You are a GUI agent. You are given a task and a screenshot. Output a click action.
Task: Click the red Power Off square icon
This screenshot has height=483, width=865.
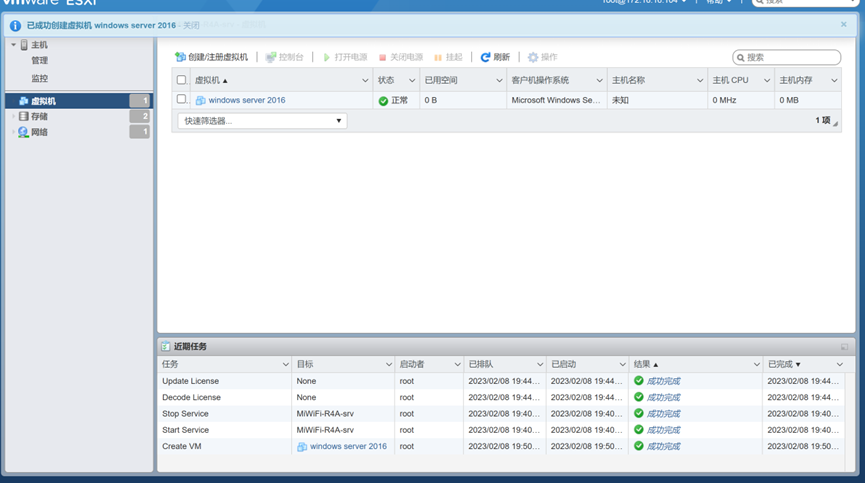[382, 57]
